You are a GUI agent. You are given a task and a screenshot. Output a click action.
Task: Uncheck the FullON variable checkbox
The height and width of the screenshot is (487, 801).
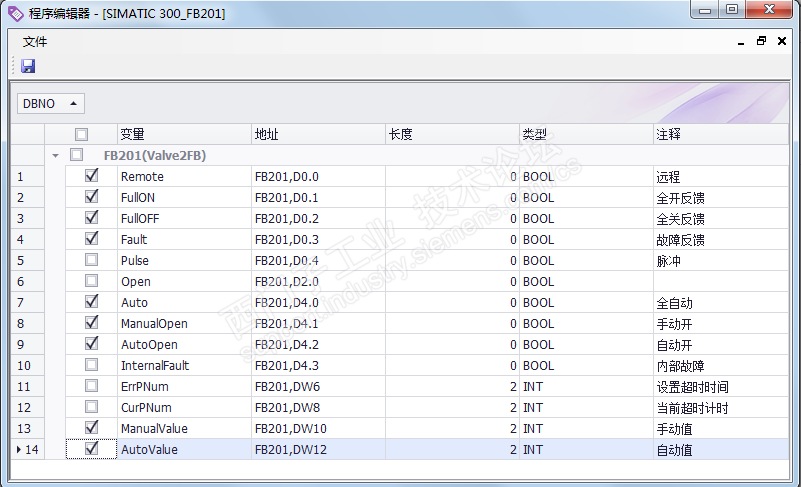(x=91, y=197)
